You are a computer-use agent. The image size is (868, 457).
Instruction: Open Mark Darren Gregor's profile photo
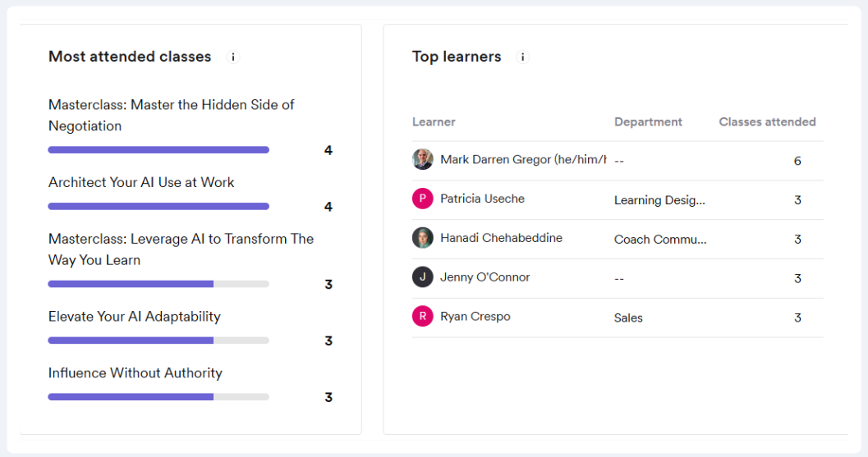(422, 159)
